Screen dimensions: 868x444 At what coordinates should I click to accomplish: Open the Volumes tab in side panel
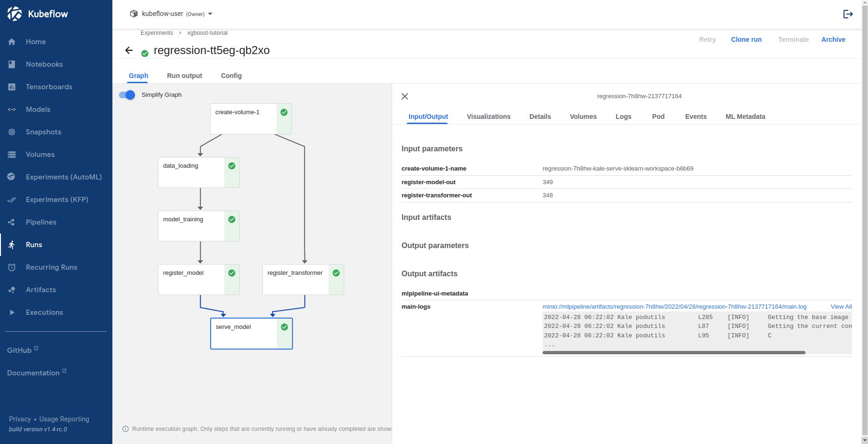point(583,117)
